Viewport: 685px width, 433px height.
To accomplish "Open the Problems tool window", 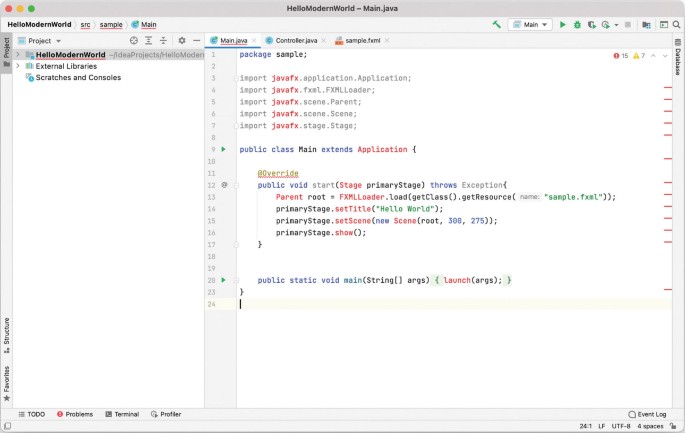I will [x=75, y=414].
